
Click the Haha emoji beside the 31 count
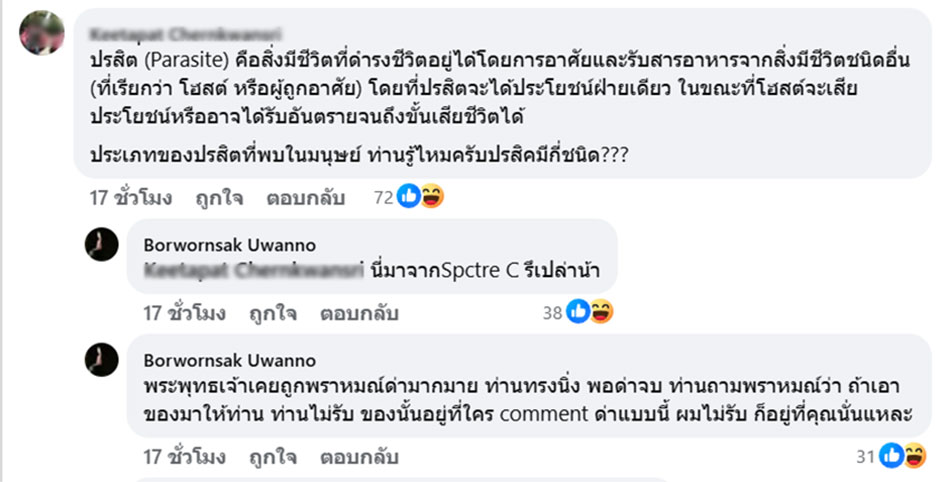(914, 456)
